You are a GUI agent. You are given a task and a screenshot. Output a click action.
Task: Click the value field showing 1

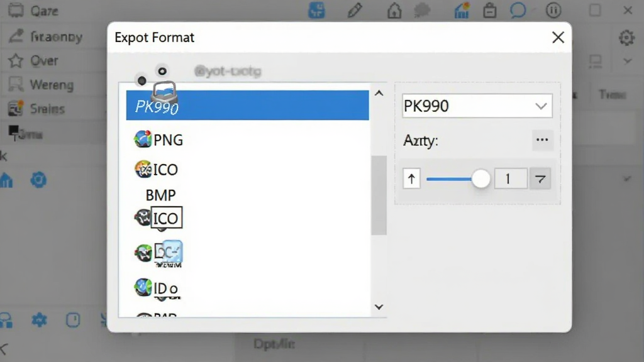tap(511, 178)
